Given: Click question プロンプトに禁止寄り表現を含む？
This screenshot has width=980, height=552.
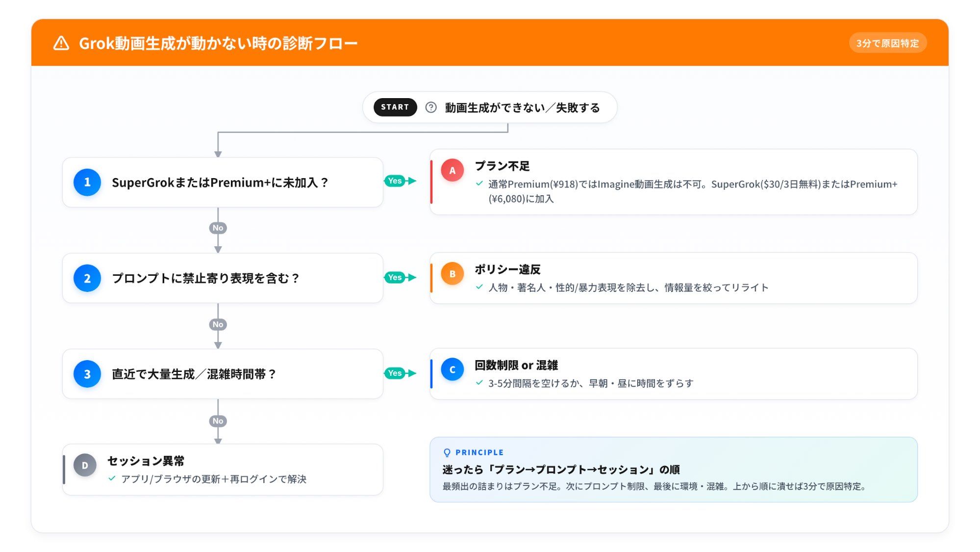Looking at the screenshot, I should [206, 278].
